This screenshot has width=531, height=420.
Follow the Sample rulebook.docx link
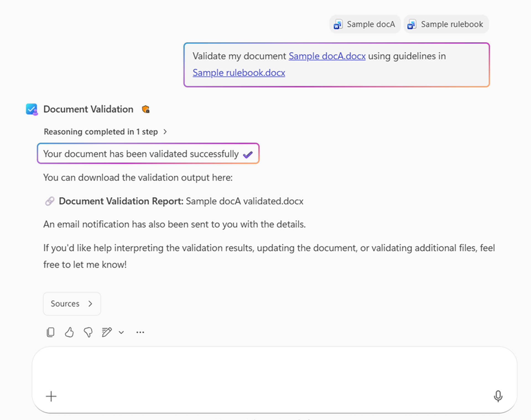[x=239, y=73]
